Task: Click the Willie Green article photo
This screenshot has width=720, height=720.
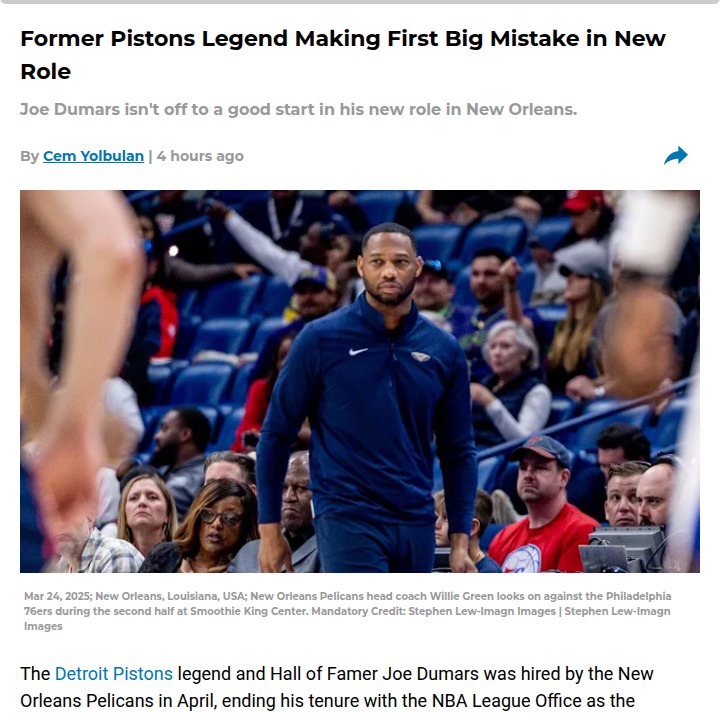Action: (x=360, y=381)
